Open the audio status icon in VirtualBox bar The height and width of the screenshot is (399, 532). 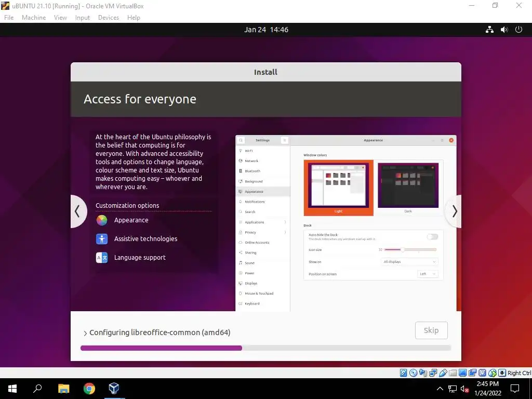(x=423, y=373)
